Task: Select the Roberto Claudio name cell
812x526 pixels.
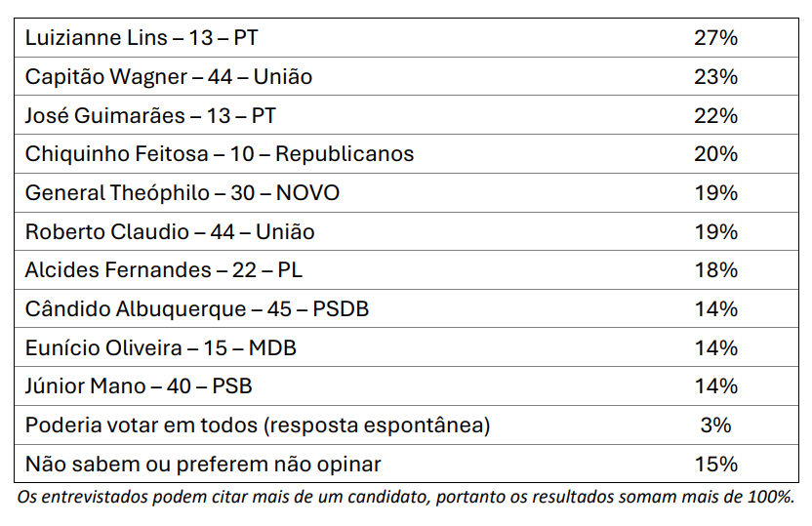Action: [x=170, y=232]
